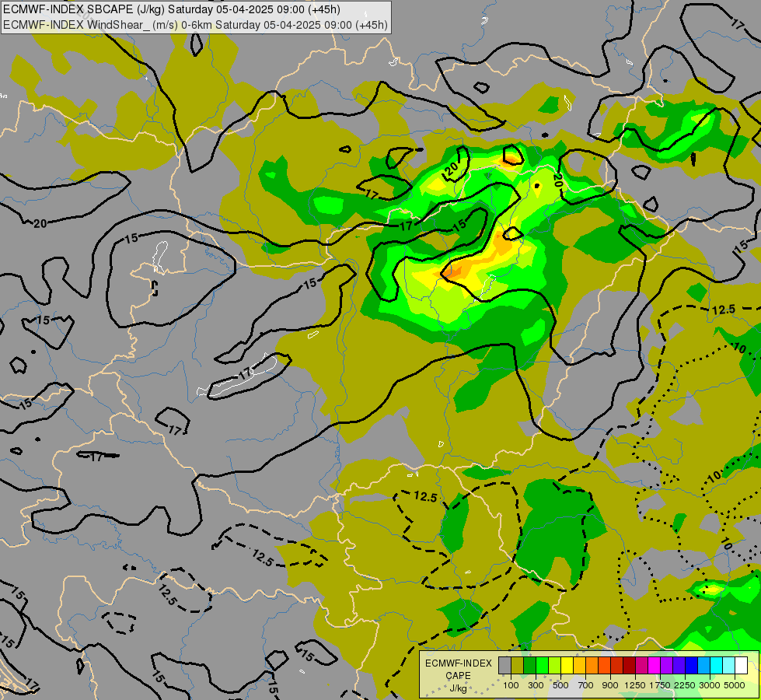The height and width of the screenshot is (700, 761).
Task: Click the pale cyan swatch left of 5000 tick
Action: tap(729, 665)
